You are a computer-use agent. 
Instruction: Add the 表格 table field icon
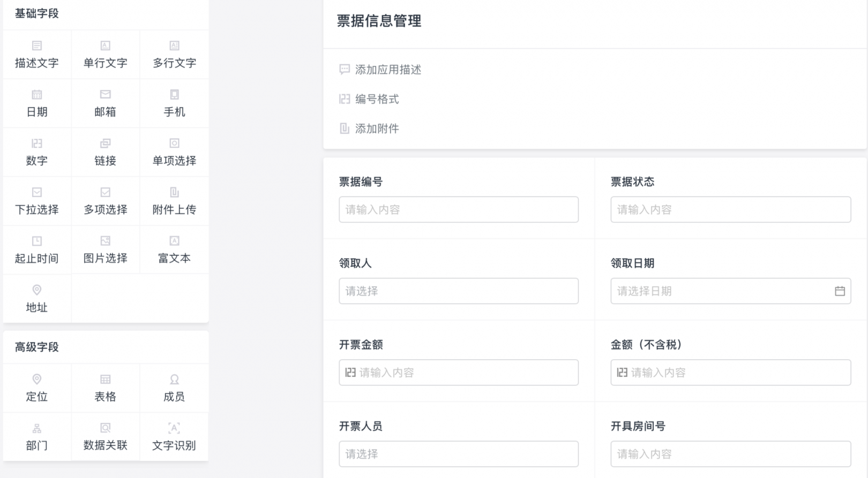[106, 380]
